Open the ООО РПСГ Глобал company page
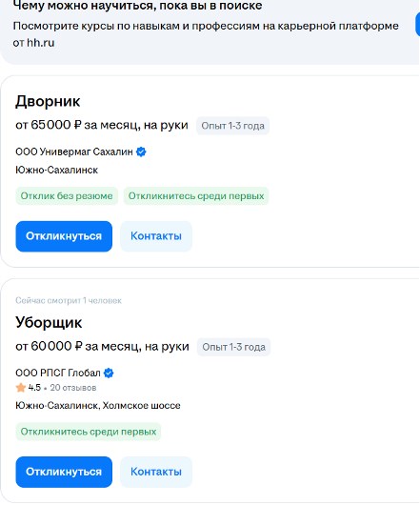The image size is (420, 505). [58, 373]
